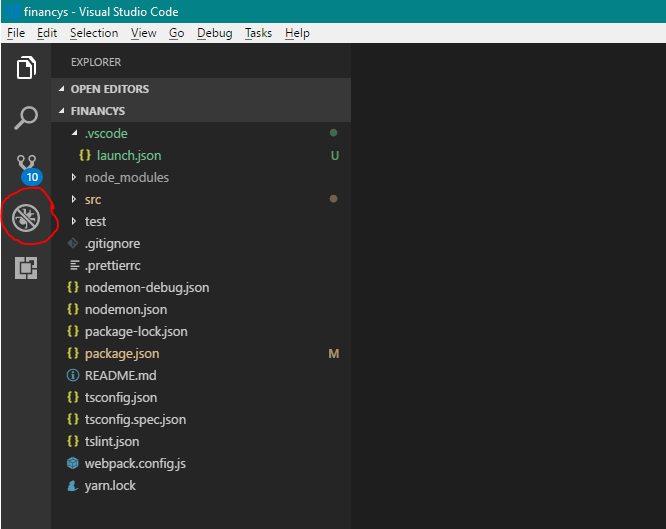Viewport: 666px width, 529px height.
Task: Collapse the .vscode folder arrow
Action: point(75,133)
